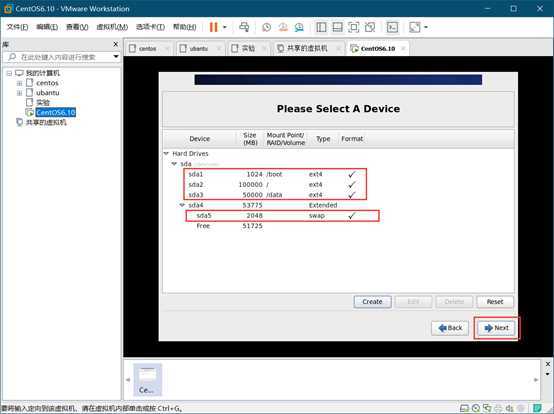Click the console view toolbar icon
This screenshot has height=414, width=554.
pos(392,27)
